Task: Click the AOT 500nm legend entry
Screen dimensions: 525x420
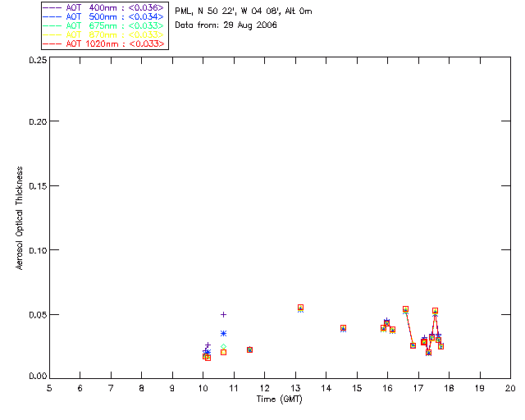Action: point(104,16)
